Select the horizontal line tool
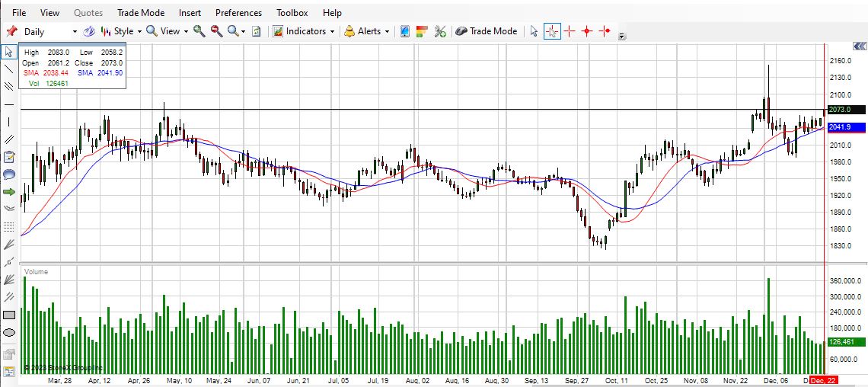The height and width of the screenshot is (387, 868). pos(9,104)
